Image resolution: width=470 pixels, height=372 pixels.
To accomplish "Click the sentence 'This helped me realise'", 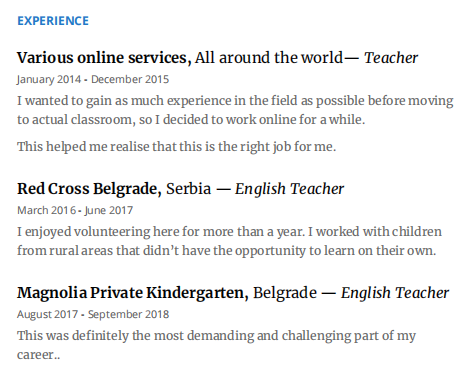I will click(177, 147).
